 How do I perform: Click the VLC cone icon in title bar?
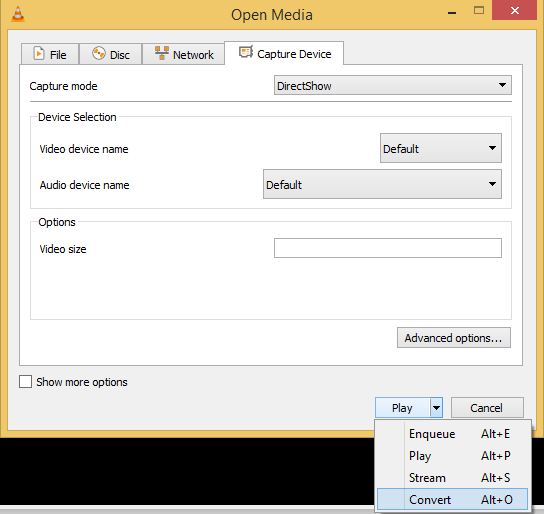[18, 14]
